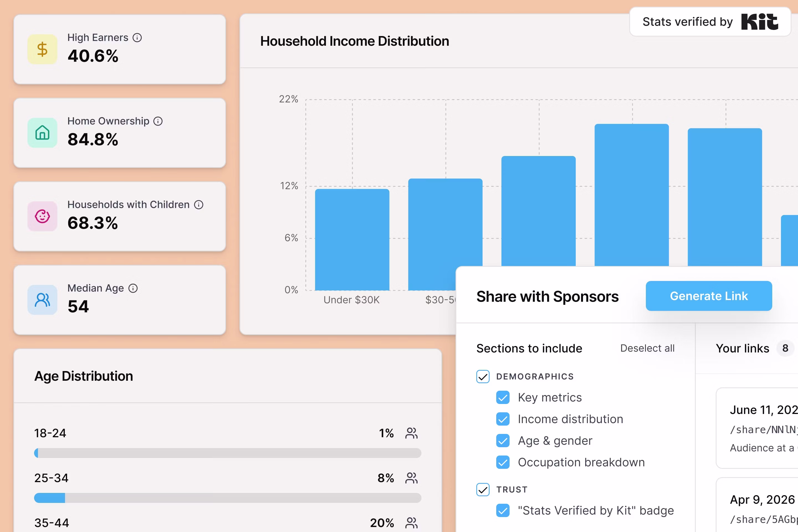Uncheck the Key metrics checkbox
This screenshot has height=532, width=798.
coord(503,398)
